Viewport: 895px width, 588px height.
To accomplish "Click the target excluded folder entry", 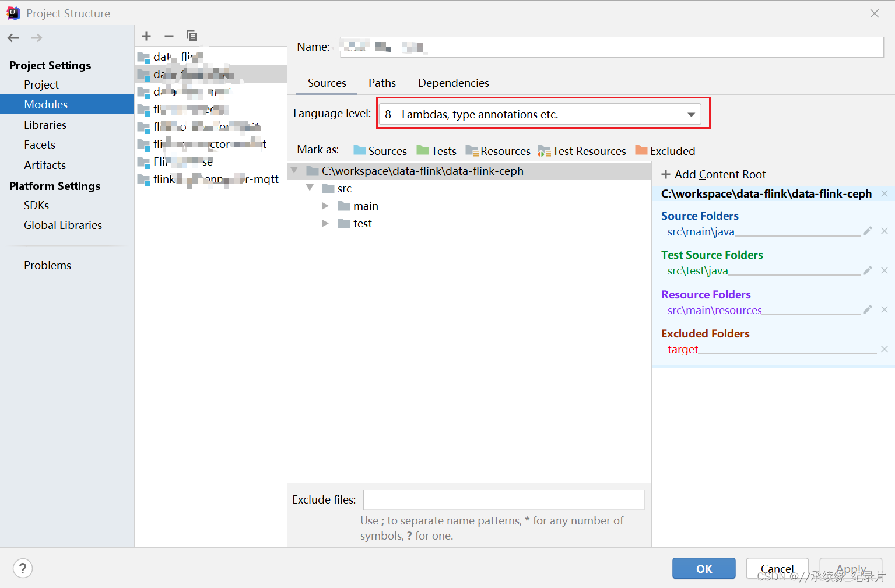I will click(683, 349).
